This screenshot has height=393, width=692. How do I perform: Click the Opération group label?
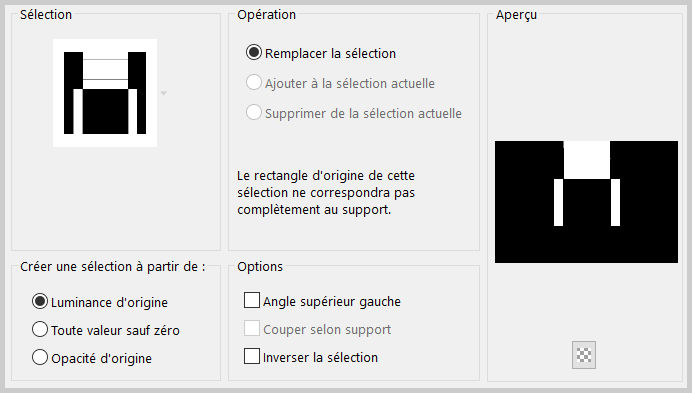pyautogui.click(x=267, y=15)
